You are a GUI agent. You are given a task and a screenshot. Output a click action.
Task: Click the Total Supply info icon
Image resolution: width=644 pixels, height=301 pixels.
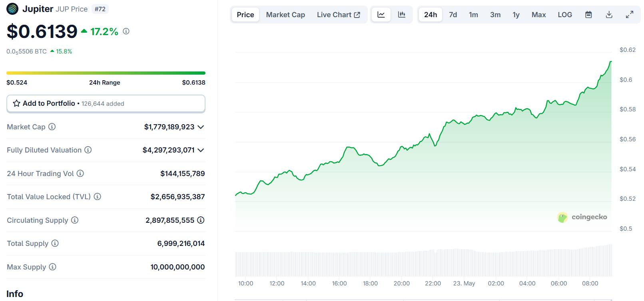[55, 243]
